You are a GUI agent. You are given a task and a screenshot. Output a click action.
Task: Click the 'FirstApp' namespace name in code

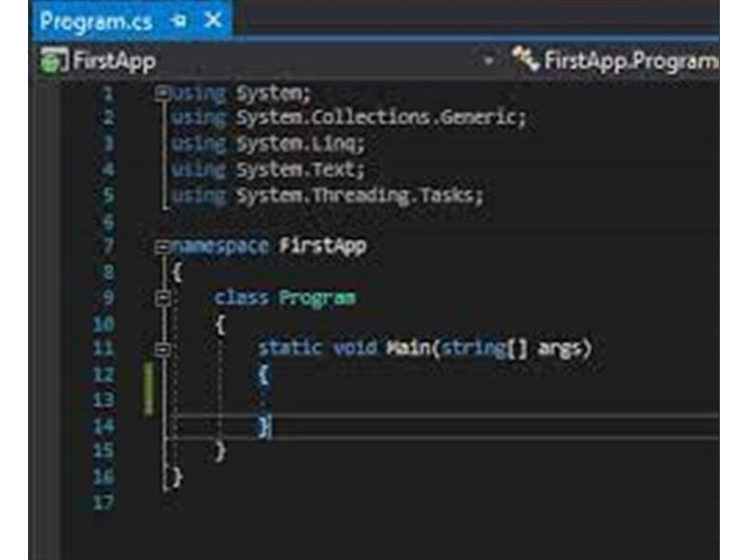pos(322,246)
